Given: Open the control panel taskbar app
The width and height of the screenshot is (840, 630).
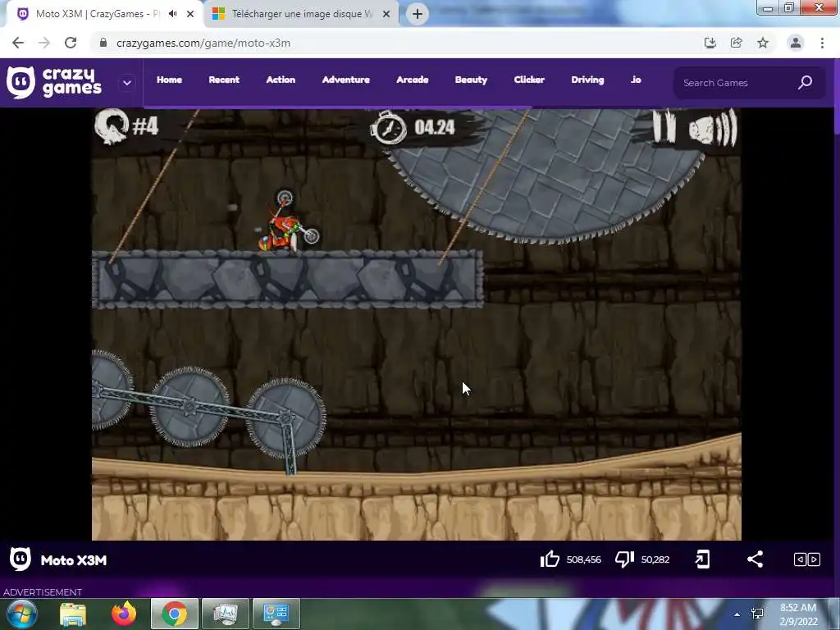Looking at the screenshot, I should 276,614.
